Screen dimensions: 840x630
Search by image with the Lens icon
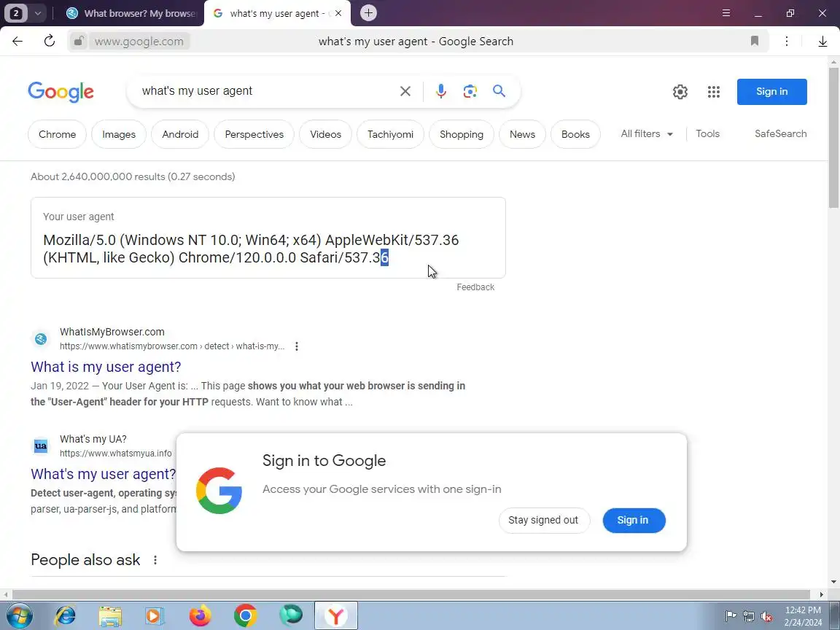(470, 92)
